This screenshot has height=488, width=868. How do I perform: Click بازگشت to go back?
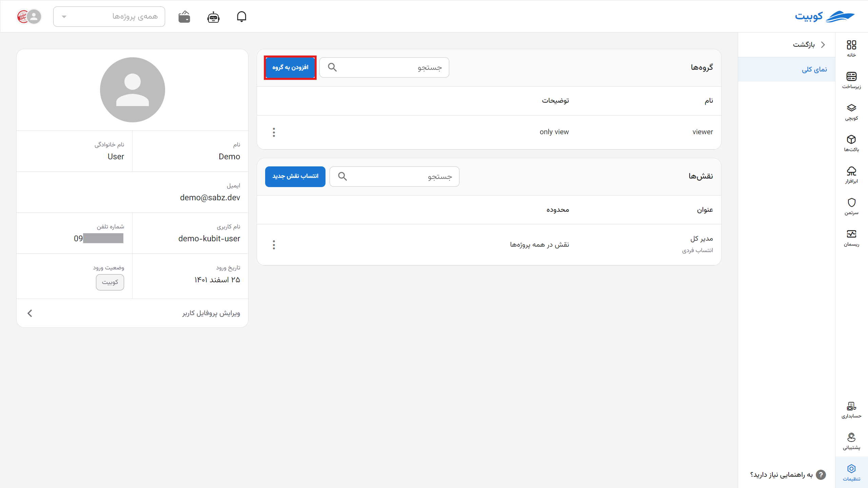[x=809, y=44]
